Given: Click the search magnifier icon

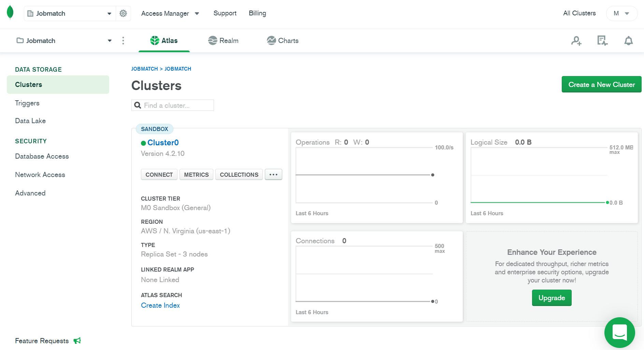Looking at the screenshot, I should (x=138, y=105).
